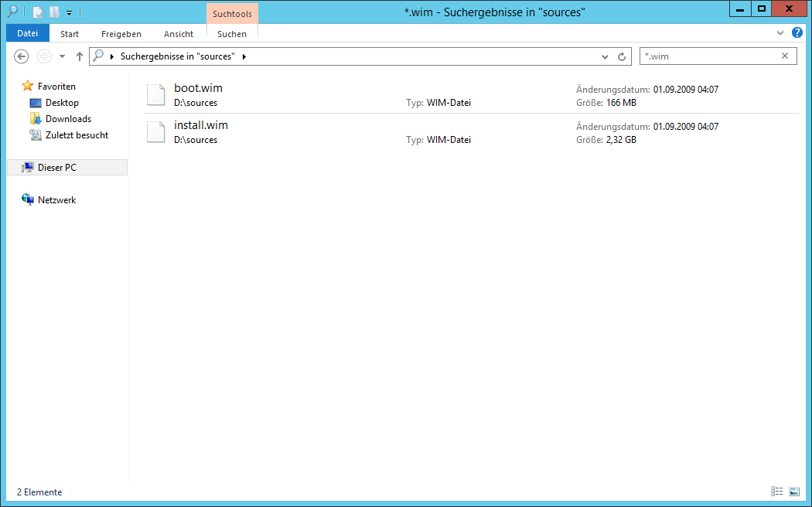Expand the address bar history dropdown

606,56
